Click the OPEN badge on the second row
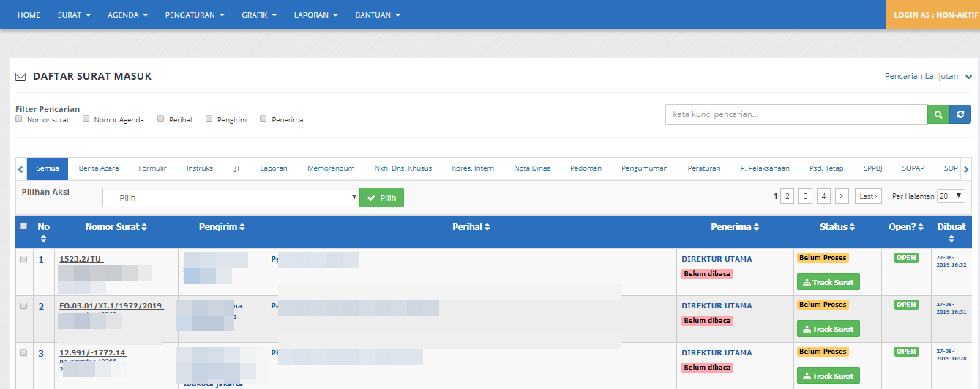 pos(906,305)
